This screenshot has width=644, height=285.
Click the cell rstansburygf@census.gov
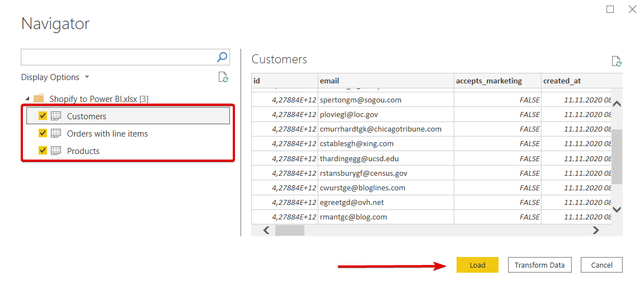click(x=386, y=173)
